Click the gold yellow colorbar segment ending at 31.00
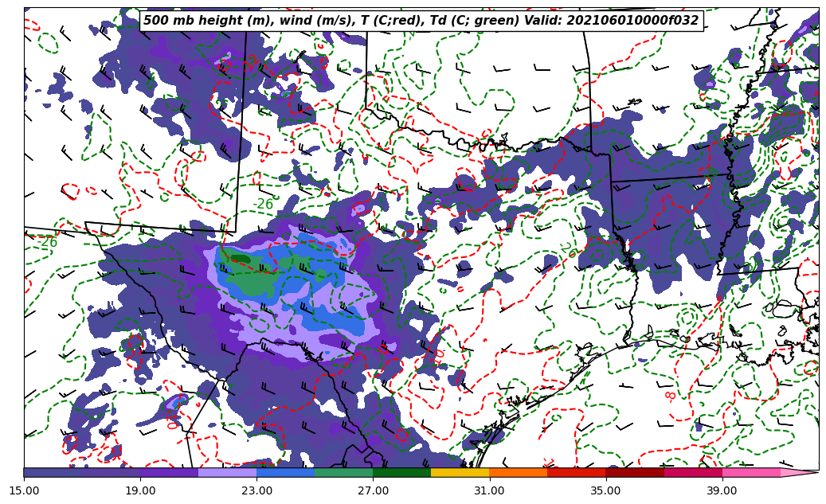This screenshot has height=504, width=826. point(460,472)
